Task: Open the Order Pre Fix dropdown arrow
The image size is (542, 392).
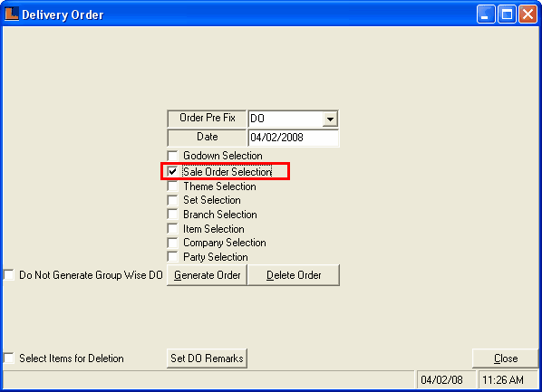Action: pyautogui.click(x=330, y=120)
